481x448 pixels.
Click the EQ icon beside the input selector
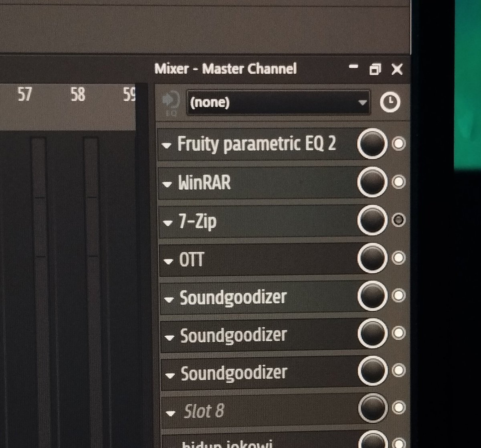171,104
